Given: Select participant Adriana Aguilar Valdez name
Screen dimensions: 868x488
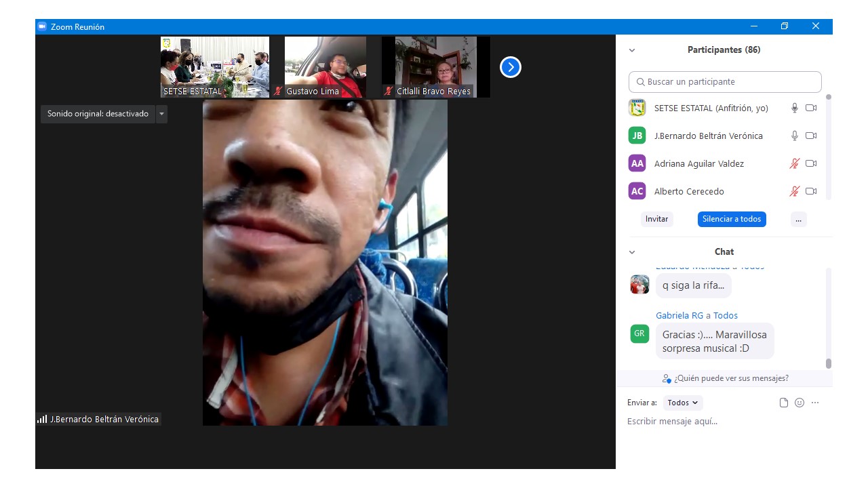Looking at the screenshot, I should (699, 164).
